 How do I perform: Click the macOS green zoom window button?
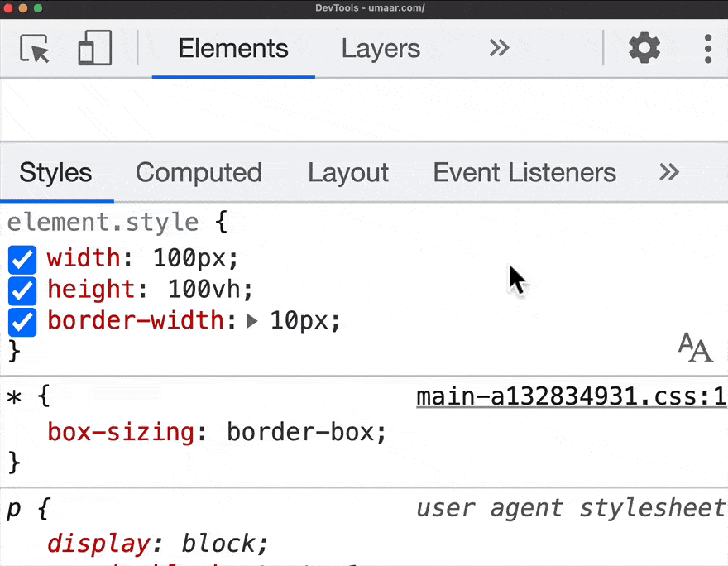click(38, 8)
